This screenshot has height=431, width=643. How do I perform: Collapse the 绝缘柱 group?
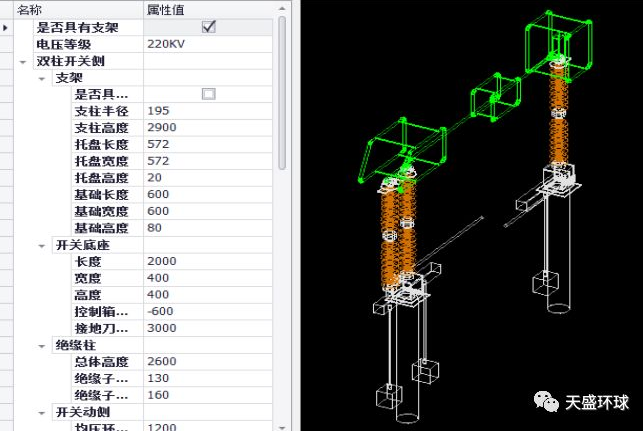pyautogui.click(x=42, y=346)
